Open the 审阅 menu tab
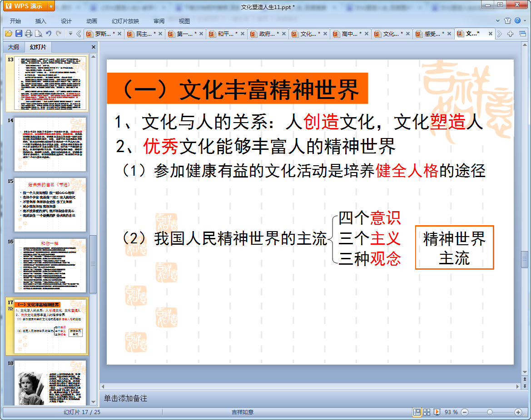 click(159, 21)
